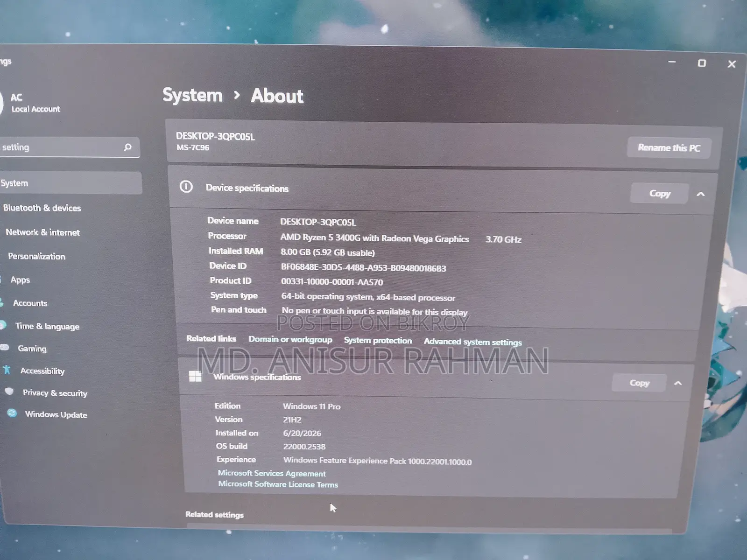This screenshot has height=560, width=747.
Task: Click the Gaming controller icon
Action: pyautogui.click(x=5, y=347)
